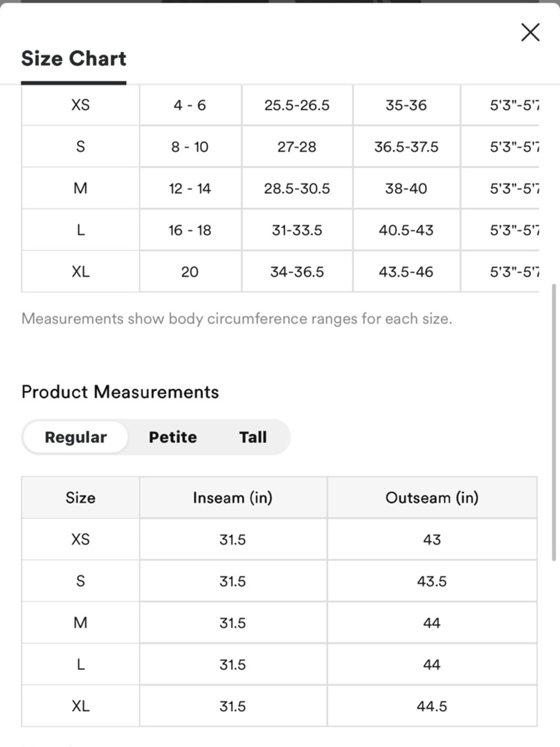Click the 28.5-30.5 waist cell for M
Viewport: 560px width, 747px height.
tap(297, 188)
